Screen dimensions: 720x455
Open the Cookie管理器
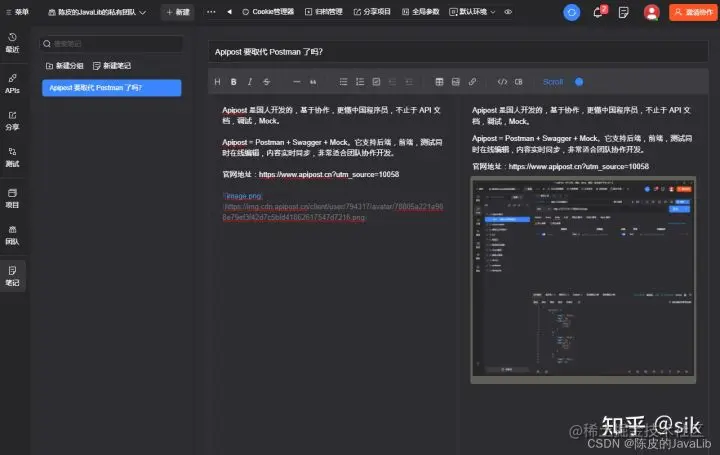(x=268, y=12)
